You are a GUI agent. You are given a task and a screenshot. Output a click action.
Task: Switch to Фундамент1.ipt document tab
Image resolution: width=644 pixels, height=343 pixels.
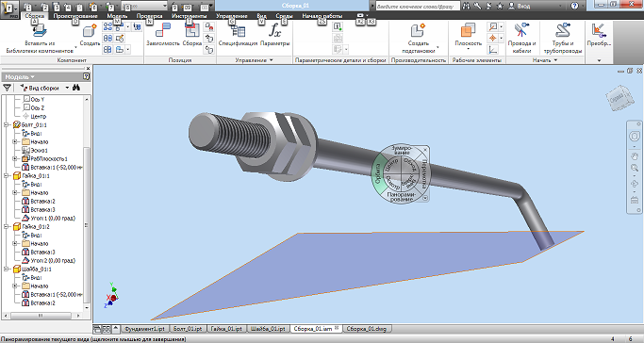(145, 329)
